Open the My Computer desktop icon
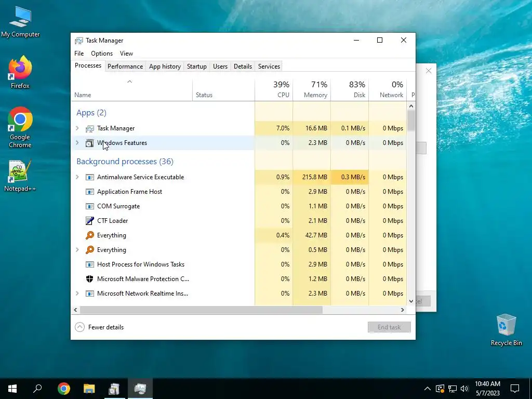Screen dimensions: 532x399 point(20,22)
